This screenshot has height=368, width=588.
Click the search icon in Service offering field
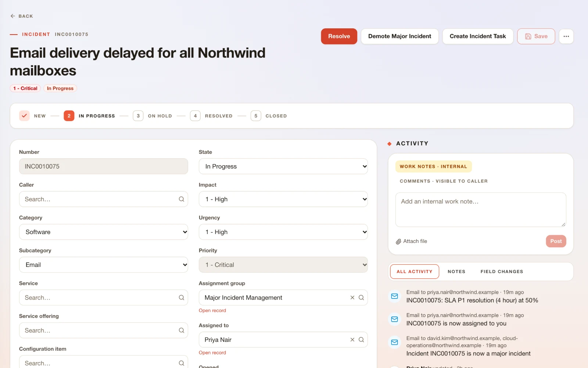tap(182, 330)
